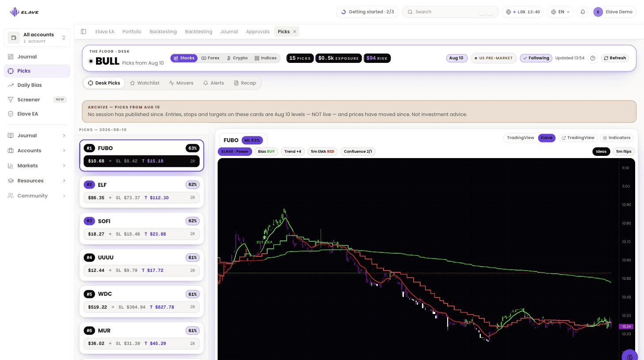Click the $94 RISK badge
This screenshot has height=360, width=644.
coord(377,58)
